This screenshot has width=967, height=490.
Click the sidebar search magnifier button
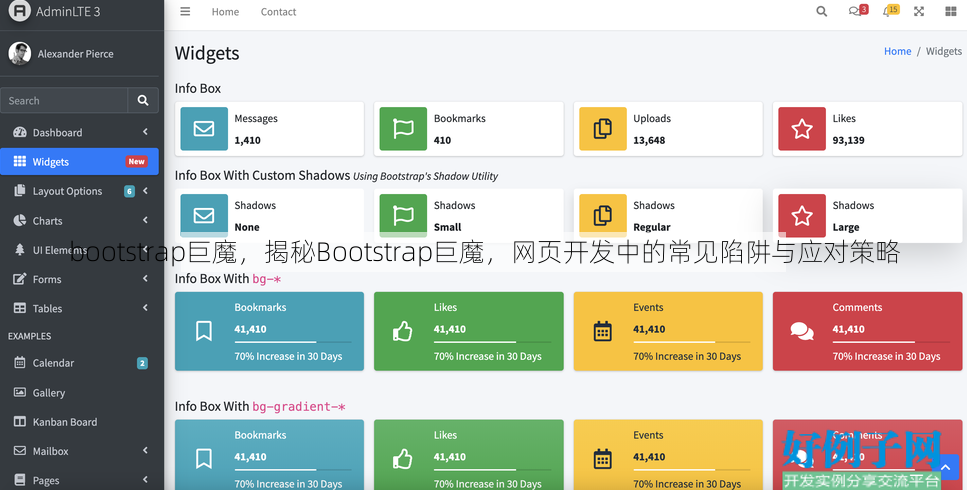pyautogui.click(x=143, y=100)
